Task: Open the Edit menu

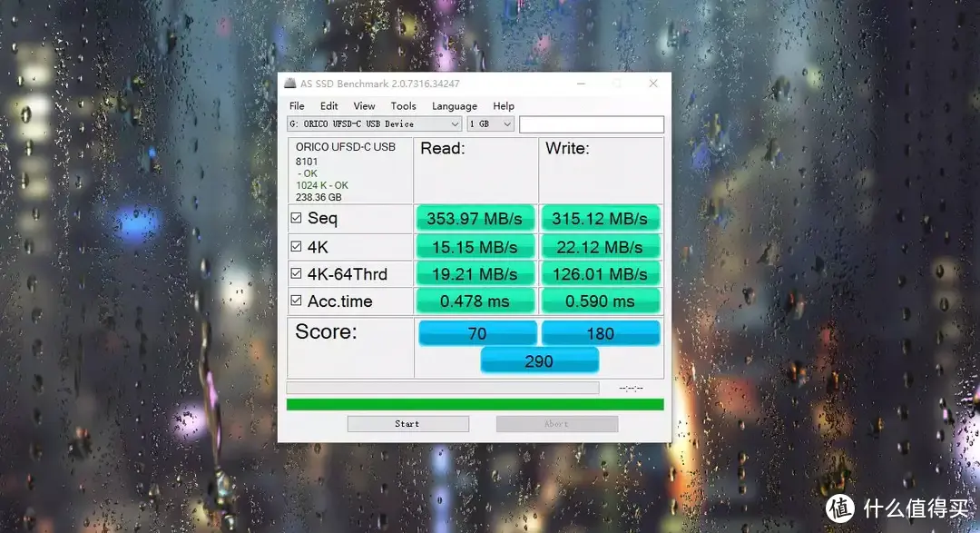Action: pos(328,105)
